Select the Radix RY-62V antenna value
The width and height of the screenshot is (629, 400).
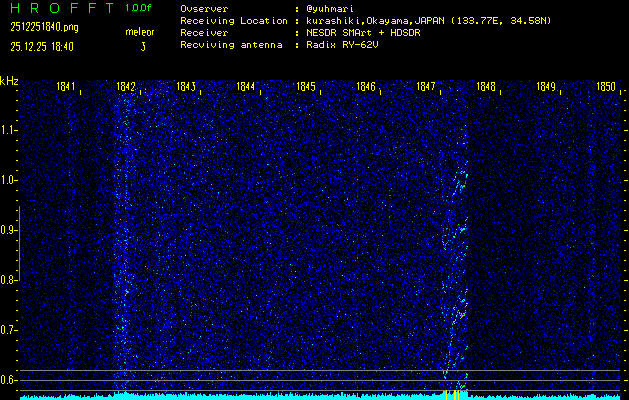click(342, 45)
